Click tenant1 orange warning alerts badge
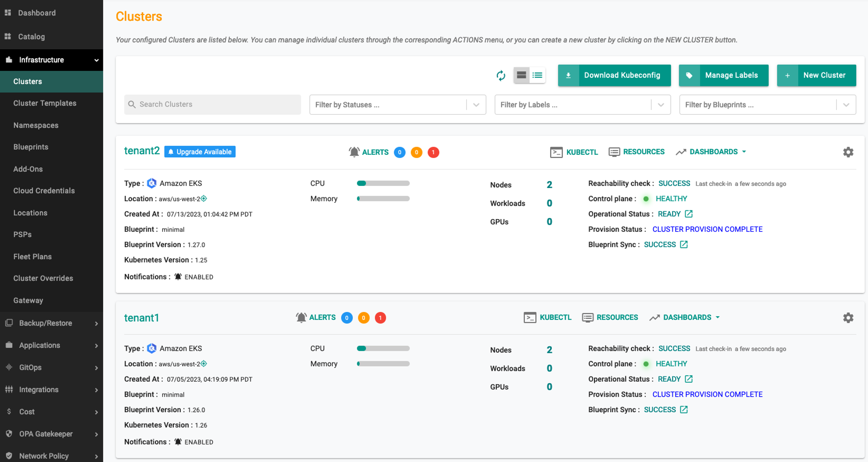This screenshot has height=462, width=868. (x=363, y=318)
